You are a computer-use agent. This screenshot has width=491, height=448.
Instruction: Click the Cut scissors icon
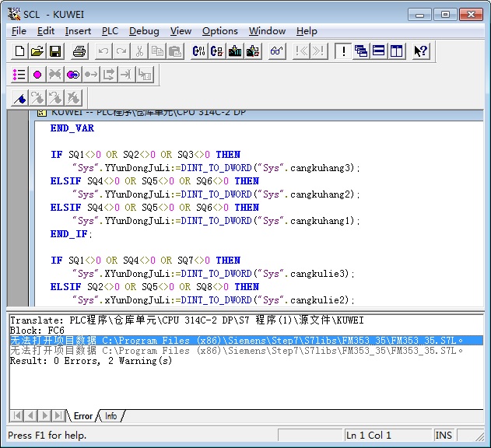[x=139, y=51]
